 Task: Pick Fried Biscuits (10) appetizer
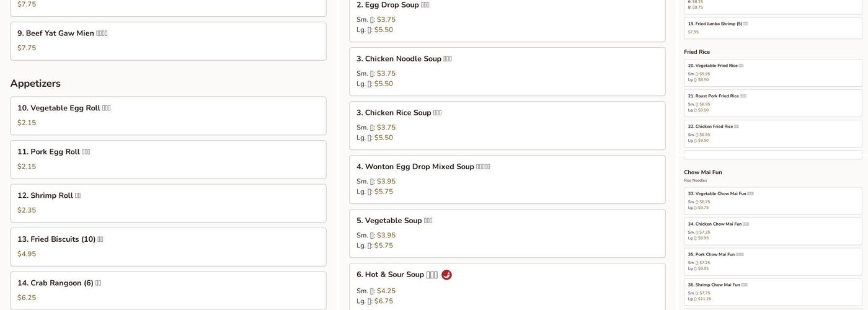(168, 247)
